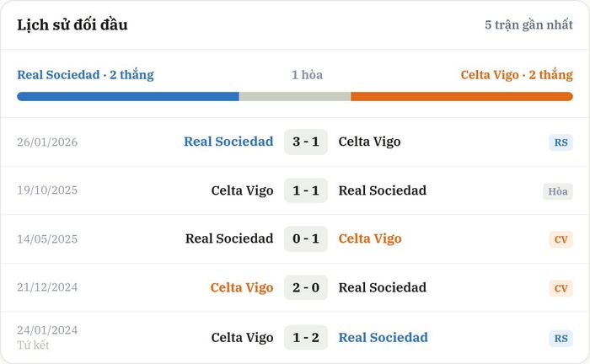Click the CV badge on 21/12/2024 match
Screen dimensions: 590x364
tap(560, 288)
